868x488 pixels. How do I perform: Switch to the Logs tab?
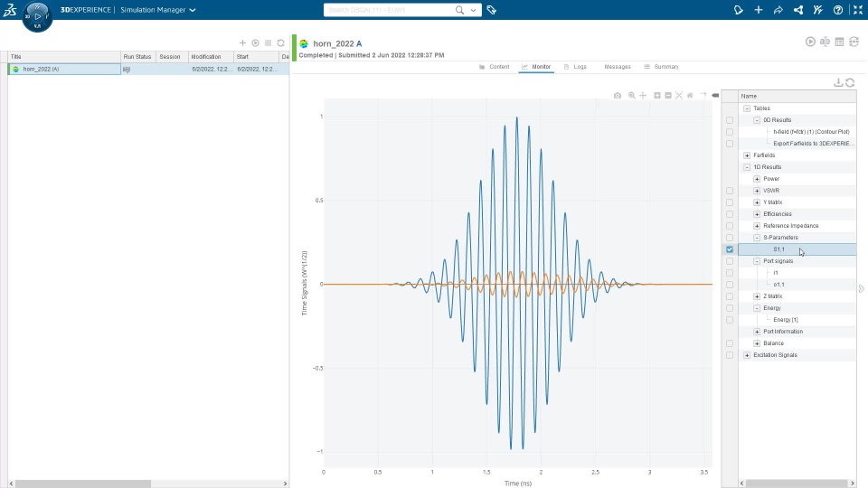575,66
